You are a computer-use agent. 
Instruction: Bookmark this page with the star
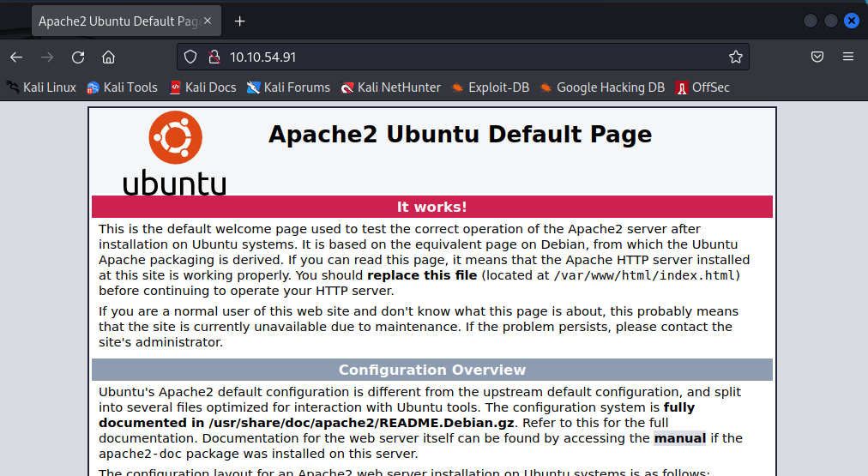click(x=735, y=57)
